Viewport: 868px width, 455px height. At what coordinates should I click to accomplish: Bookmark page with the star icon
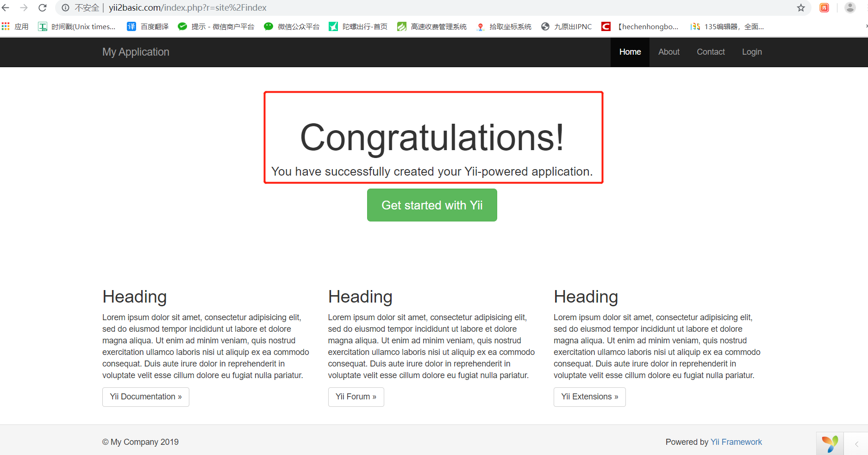(x=801, y=8)
